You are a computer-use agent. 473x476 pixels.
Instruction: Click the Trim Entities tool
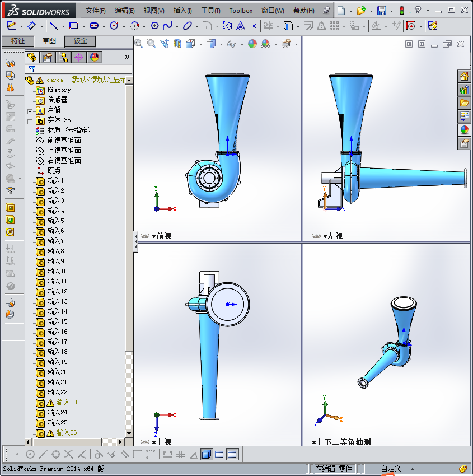point(268,26)
